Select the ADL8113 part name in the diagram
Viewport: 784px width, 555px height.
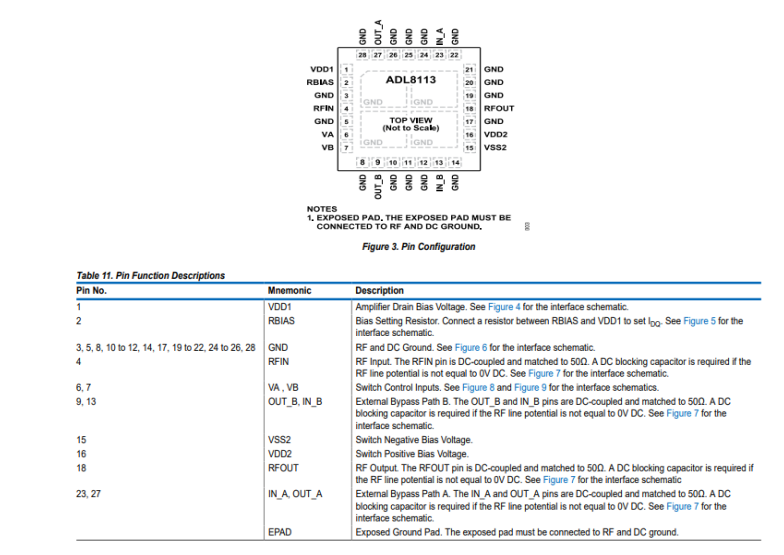tap(410, 80)
